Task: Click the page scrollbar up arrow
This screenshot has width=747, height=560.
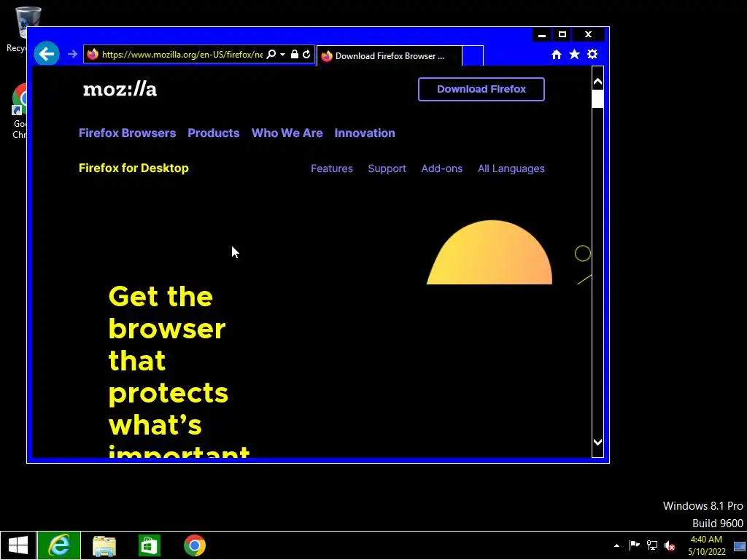Action: [x=597, y=82]
